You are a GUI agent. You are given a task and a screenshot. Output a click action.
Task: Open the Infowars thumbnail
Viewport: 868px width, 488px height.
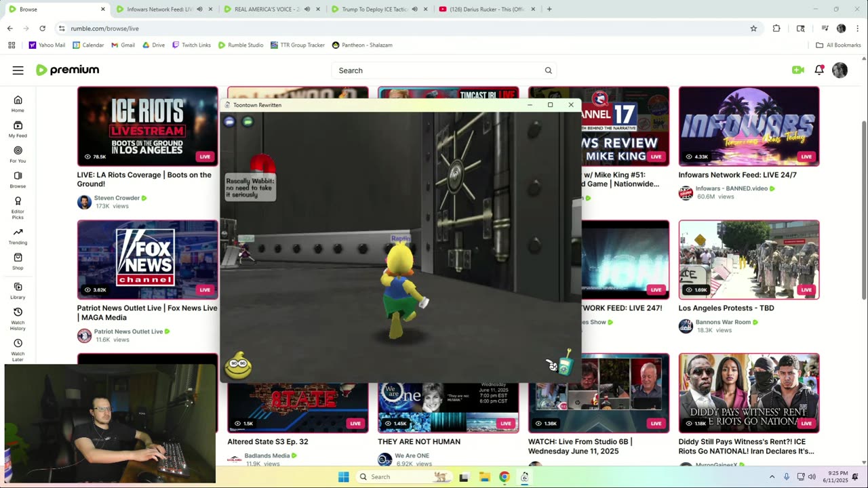(x=749, y=126)
